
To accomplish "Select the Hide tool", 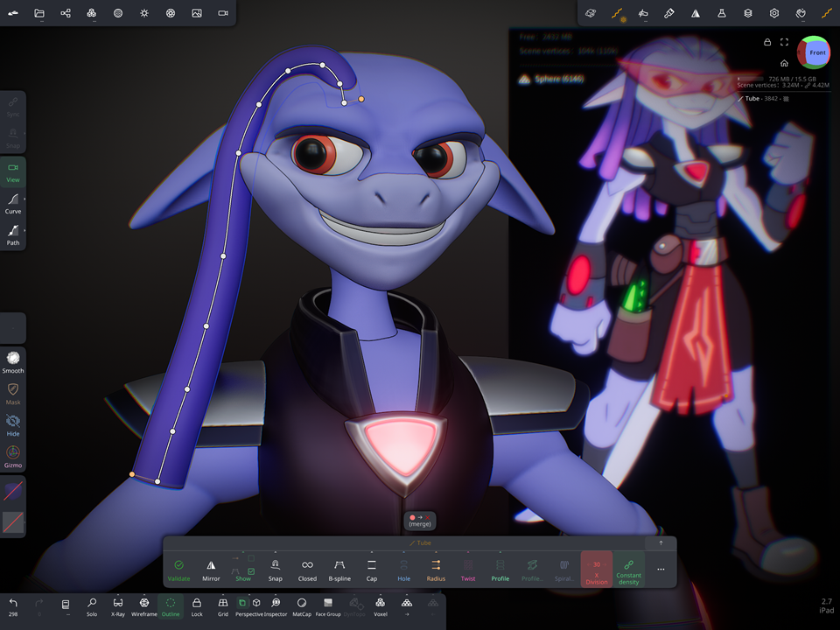I will coord(13,425).
